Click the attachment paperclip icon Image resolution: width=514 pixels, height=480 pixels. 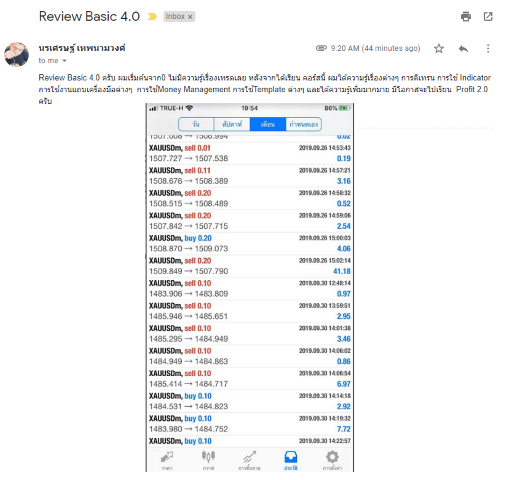tap(321, 48)
